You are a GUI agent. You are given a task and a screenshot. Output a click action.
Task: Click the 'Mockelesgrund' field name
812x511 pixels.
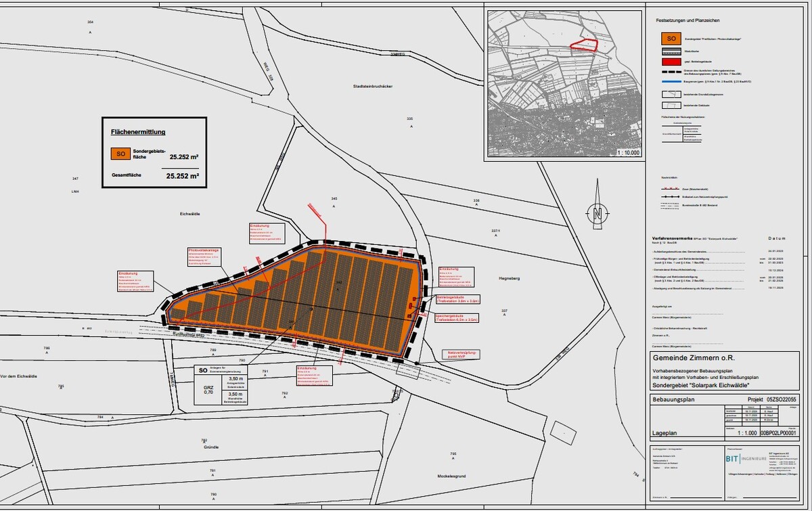point(452,476)
